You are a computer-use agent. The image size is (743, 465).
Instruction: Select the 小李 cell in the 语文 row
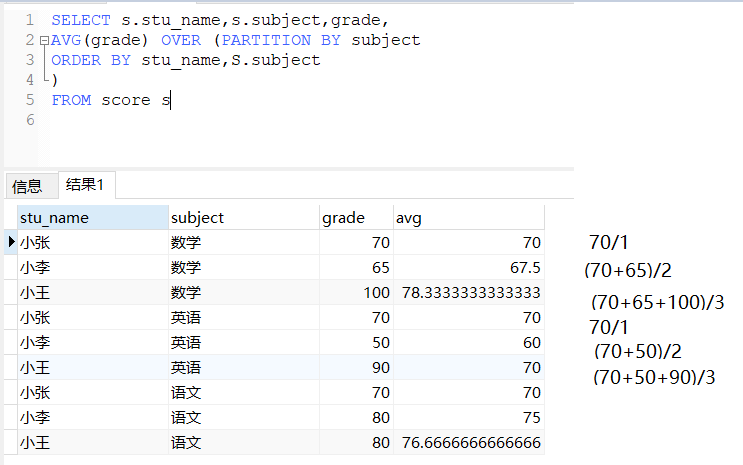point(93,417)
